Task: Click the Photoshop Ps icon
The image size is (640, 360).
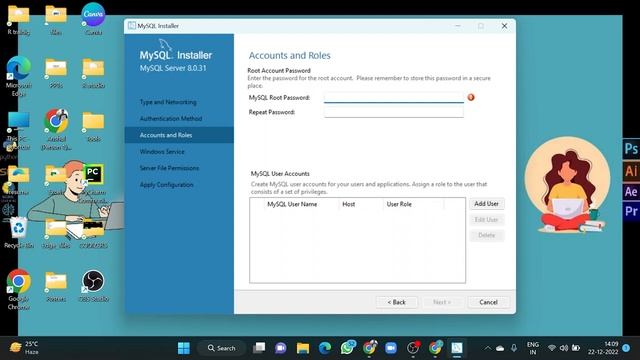Action: 631,149
